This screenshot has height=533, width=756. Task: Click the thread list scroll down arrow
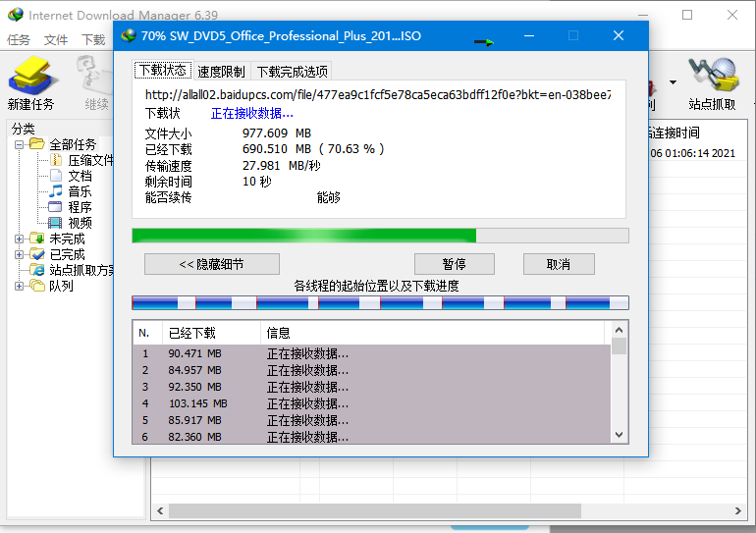pos(620,435)
